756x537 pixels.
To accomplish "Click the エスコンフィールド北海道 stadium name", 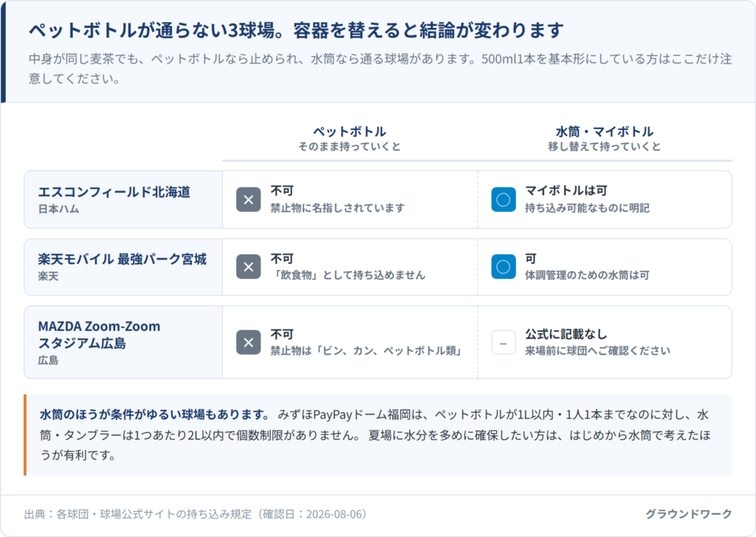I will 114,191.
